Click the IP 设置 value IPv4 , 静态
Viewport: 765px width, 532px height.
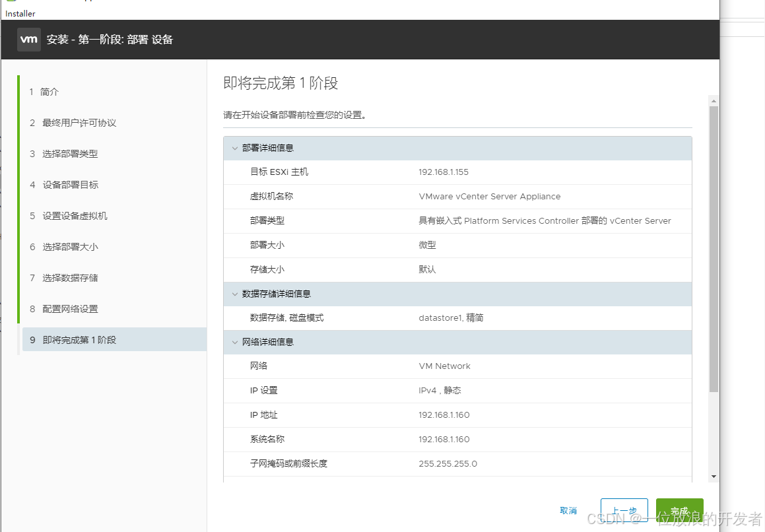440,391
